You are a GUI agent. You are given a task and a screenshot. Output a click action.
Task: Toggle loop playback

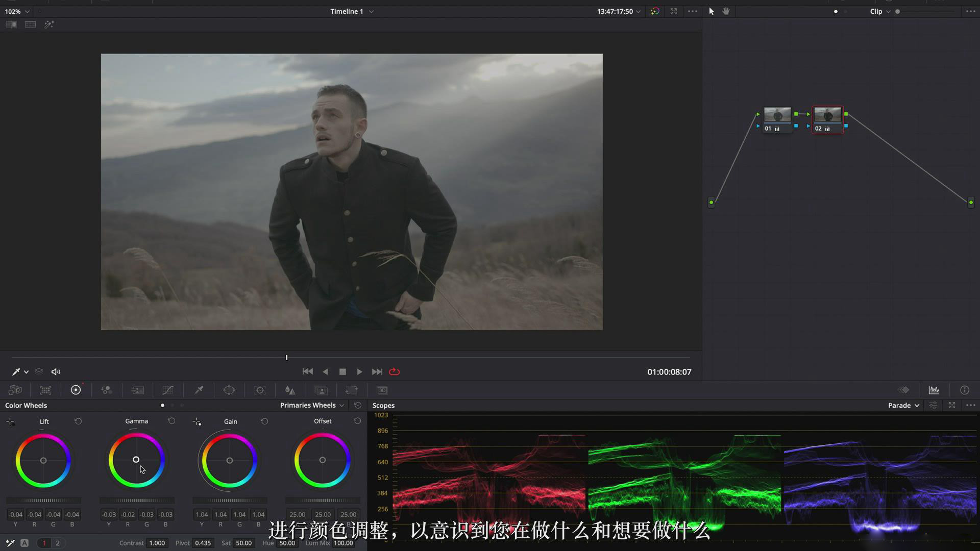point(395,372)
